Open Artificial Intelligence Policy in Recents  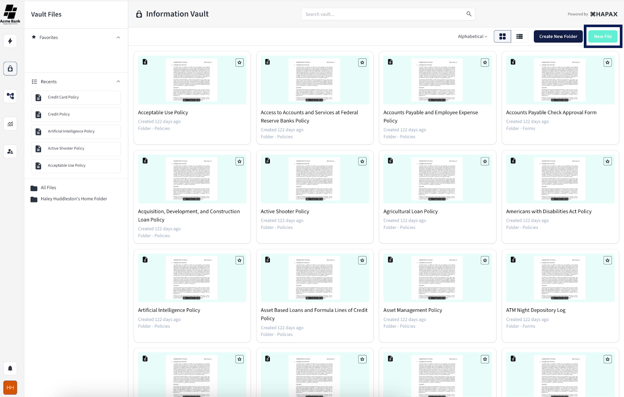(76, 132)
